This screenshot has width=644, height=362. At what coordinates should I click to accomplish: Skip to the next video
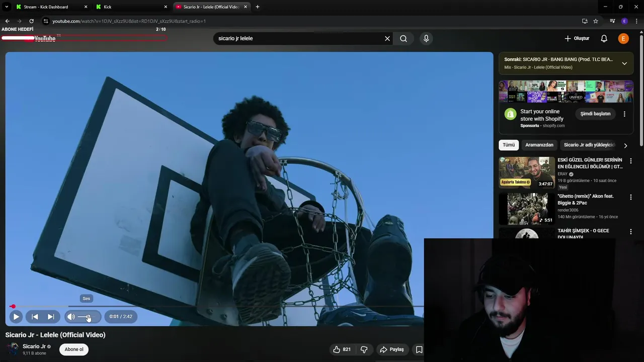51,317
